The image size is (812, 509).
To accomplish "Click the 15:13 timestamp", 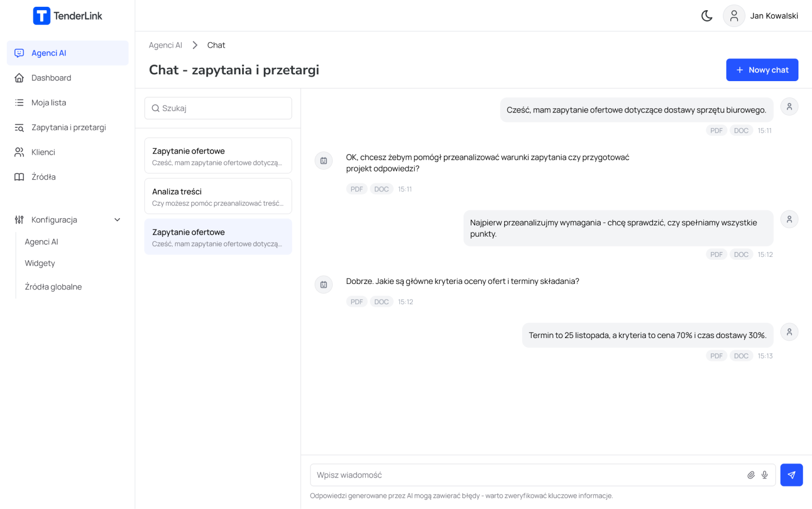I will pos(765,356).
